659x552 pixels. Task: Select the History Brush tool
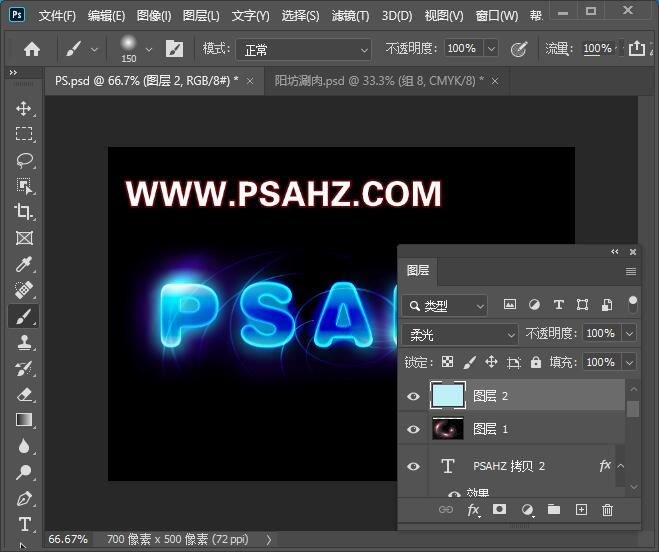(x=24, y=368)
